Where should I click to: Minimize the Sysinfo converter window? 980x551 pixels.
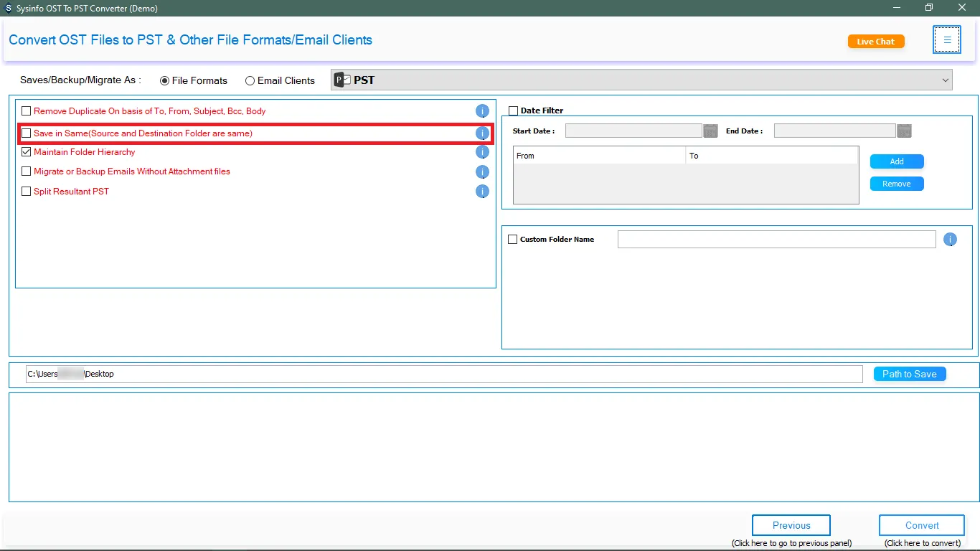pyautogui.click(x=897, y=8)
